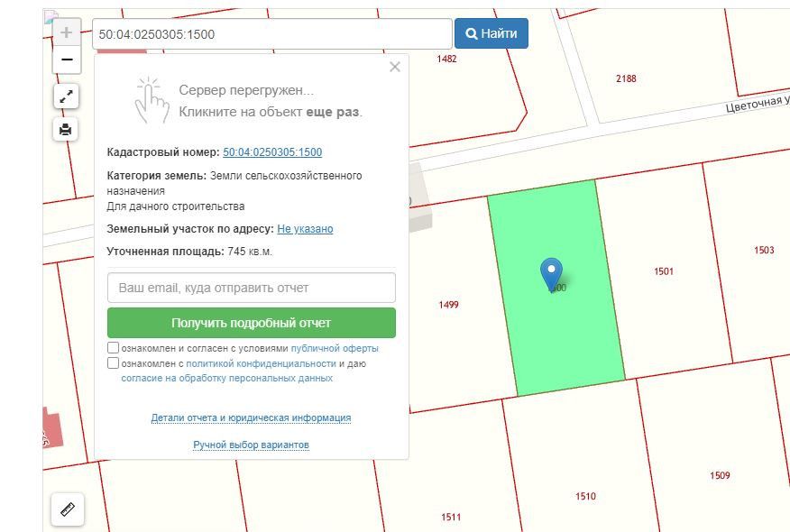Click the blue location pin marker

click(551, 274)
